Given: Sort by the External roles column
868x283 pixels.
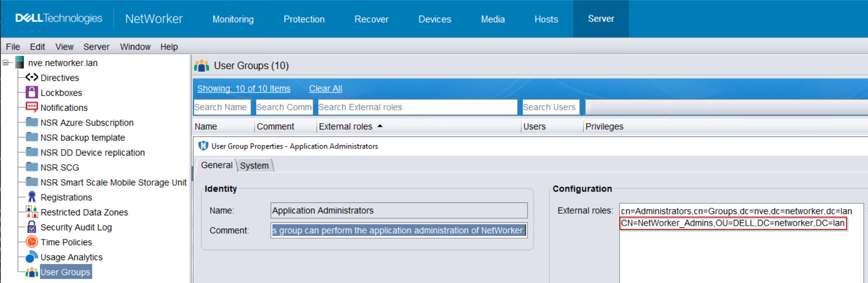Looking at the screenshot, I should pyautogui.click(x=346, y=127).
